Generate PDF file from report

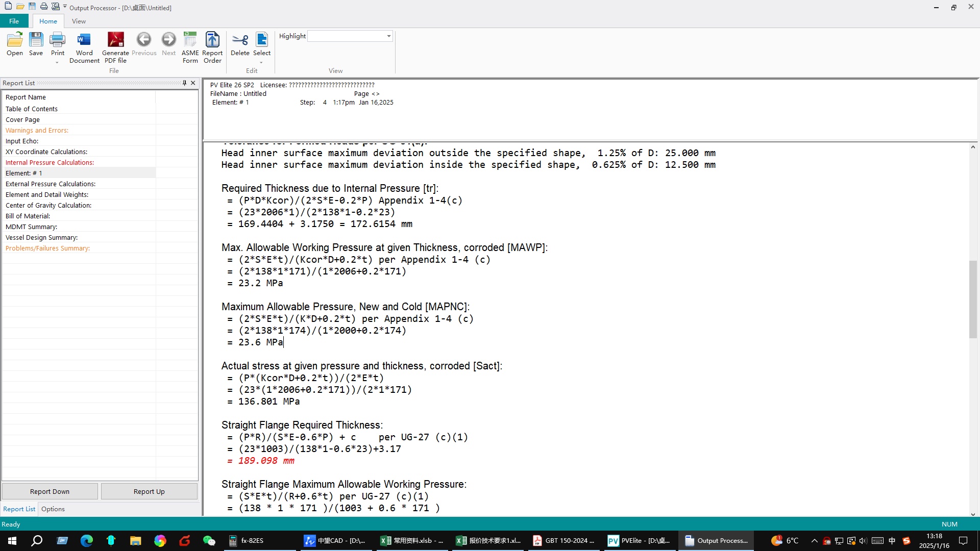(115, 48)
